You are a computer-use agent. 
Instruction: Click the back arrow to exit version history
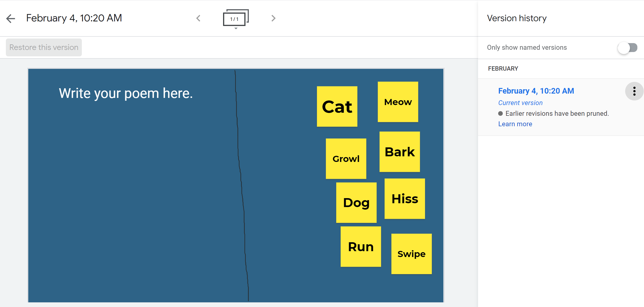click(x=11, y=18)
